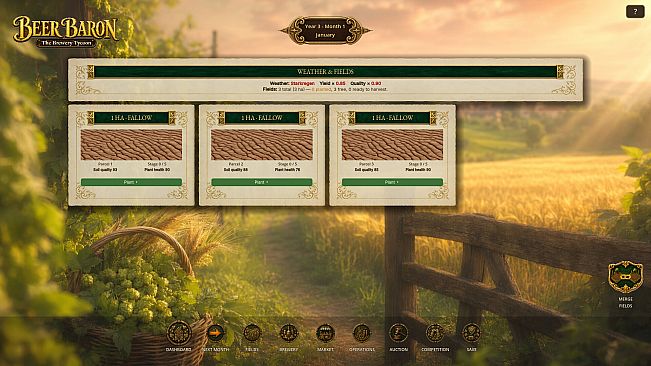Open the Auction gavel icon

tap(398, 333)
